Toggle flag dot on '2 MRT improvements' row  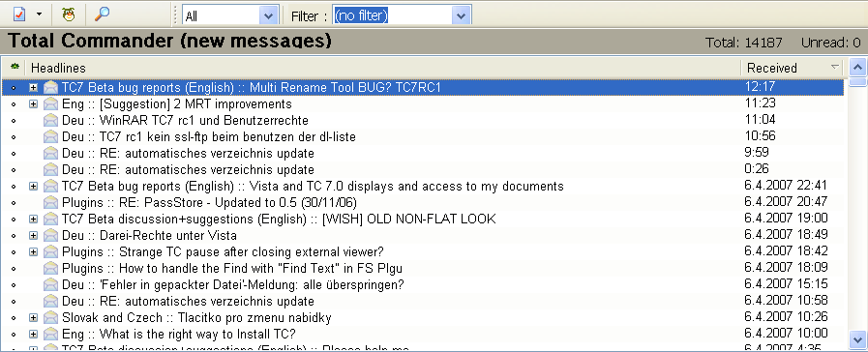(14, 104)
